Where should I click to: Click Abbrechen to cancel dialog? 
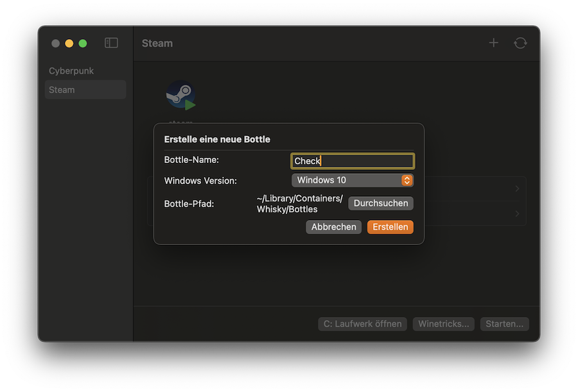(333, 227)
